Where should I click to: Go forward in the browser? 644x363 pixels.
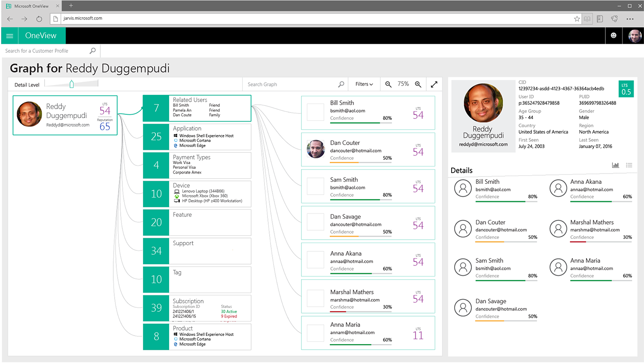click(24, 19)
